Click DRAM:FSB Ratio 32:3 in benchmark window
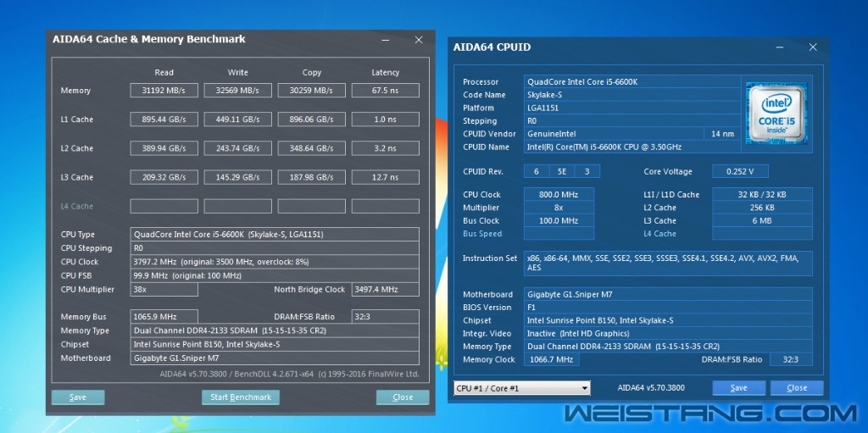 [x=386, y=317]
